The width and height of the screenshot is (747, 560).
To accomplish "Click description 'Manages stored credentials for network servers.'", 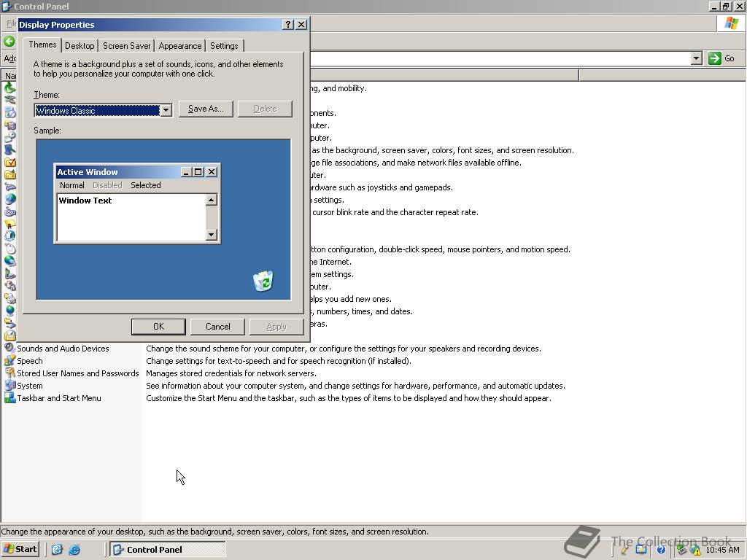I will click(231, 373).
